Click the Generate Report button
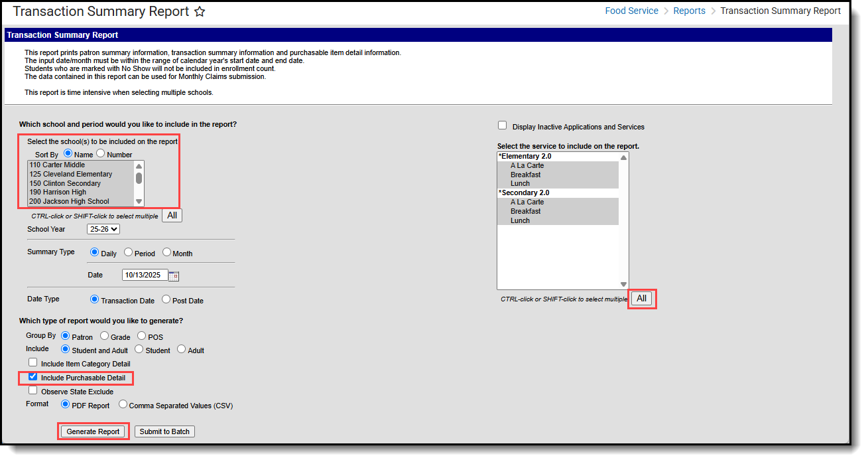Image resolution: width=868 pixels, height=462 pixels. [x=93, y=431]
